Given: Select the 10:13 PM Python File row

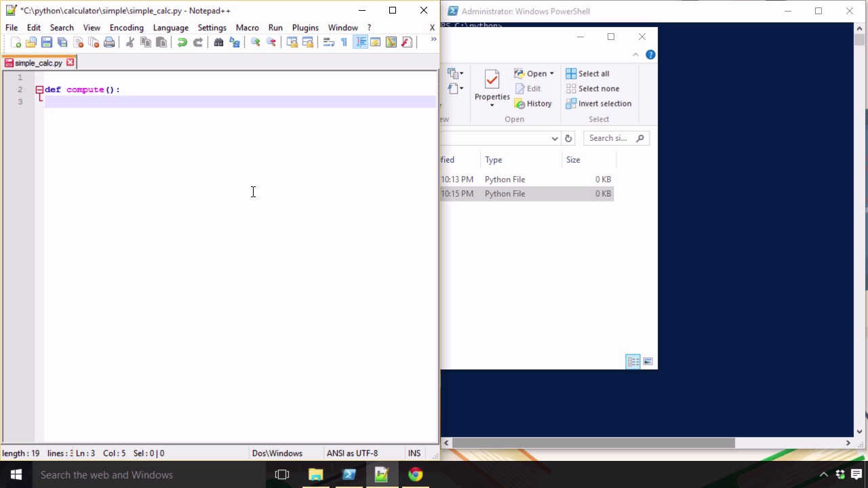Looking at the screenshot, I should [x=527, y=180].
